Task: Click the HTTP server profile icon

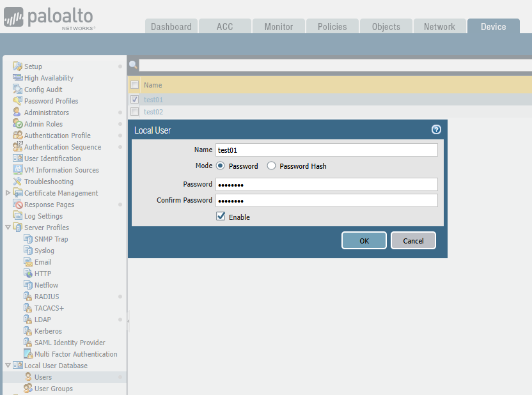Action: (28, 273)
